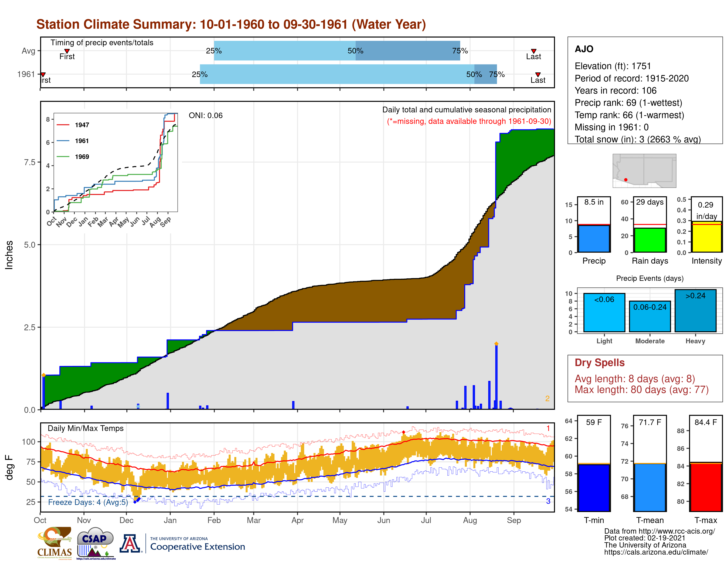Click the Temp rank: 66 line

pyautogui.click(x=629, y=115)
